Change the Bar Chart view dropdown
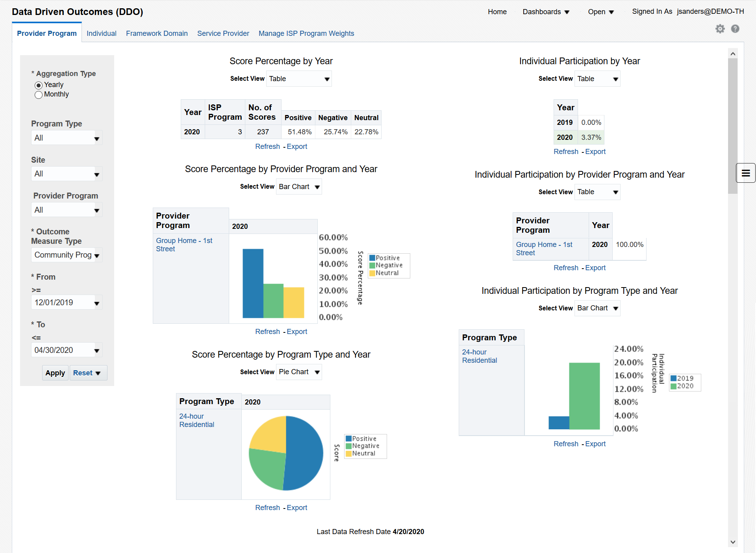This screenshot has width=756, height=553. pyautogui.click(x=299, y=186)
